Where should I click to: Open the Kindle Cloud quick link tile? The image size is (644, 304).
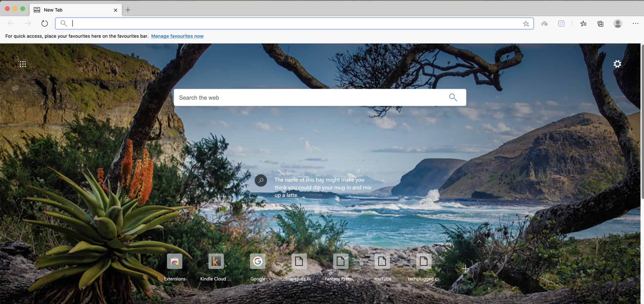[x=216, y=261]
